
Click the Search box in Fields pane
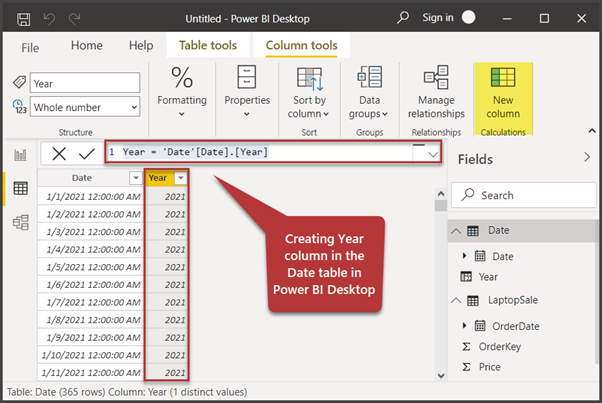pyautogui.click(x=524, y=195)
